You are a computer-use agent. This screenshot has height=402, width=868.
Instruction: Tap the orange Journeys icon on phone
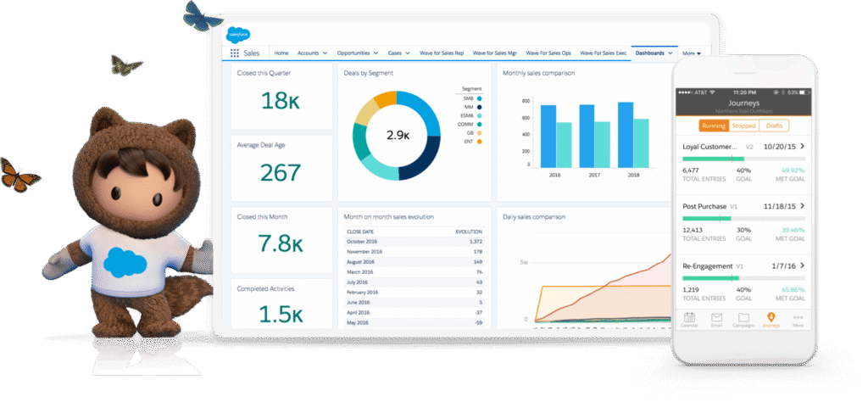(x=771, y=320)
